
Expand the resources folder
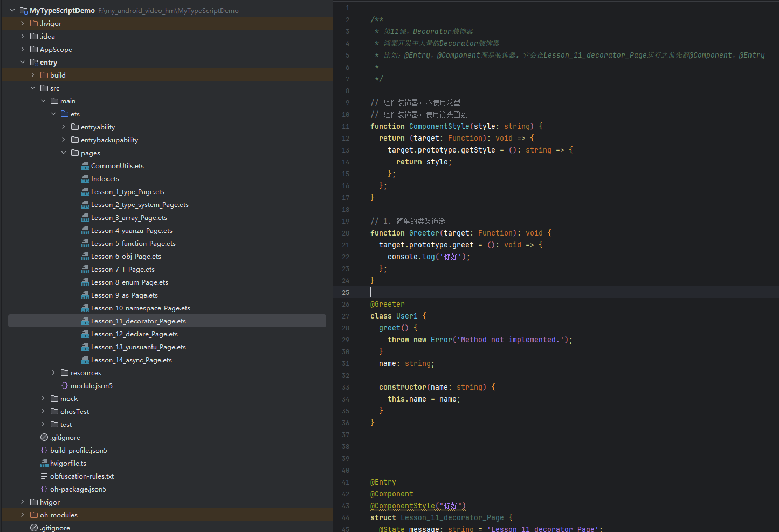(53, 372)
